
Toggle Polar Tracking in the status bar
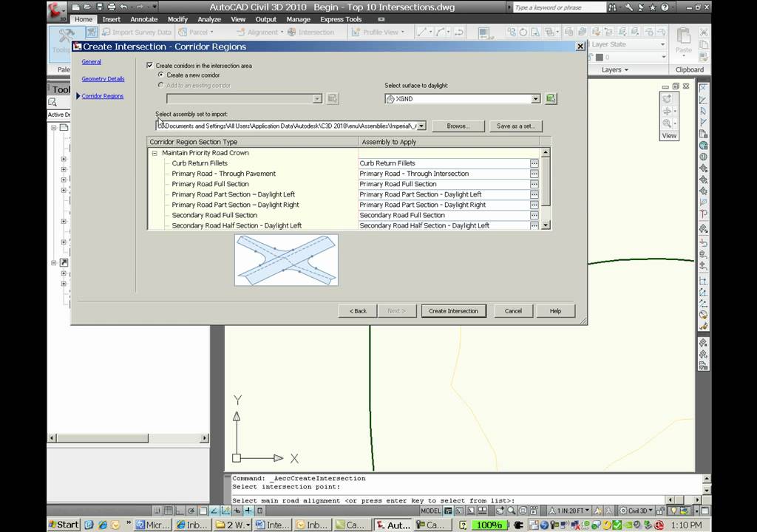pos(191,511)
